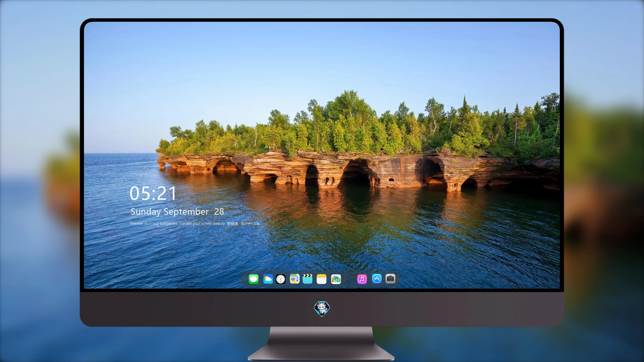Launch the Weather app from the dock

coord(268,279)
